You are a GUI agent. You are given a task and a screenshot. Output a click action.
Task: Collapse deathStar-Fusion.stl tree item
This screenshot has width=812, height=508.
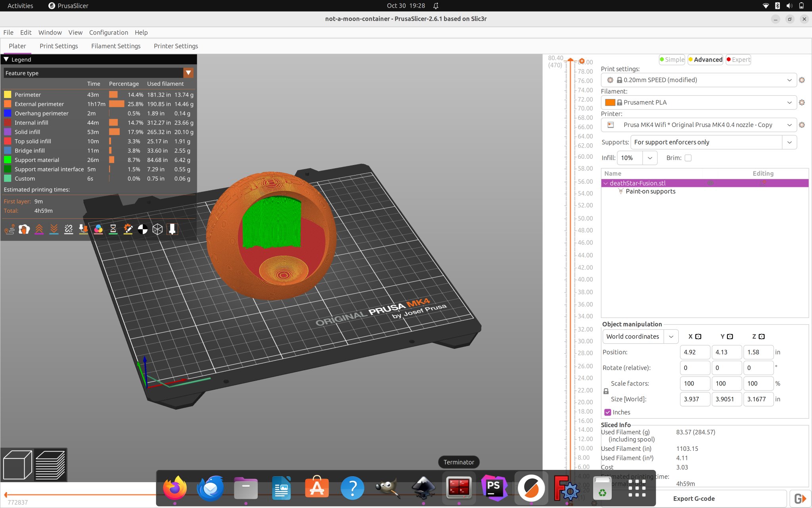(x=605, y=183)
